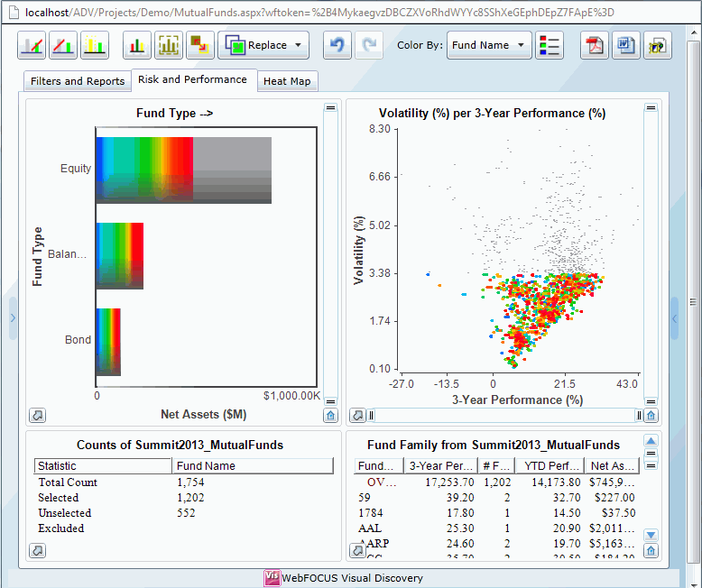This screenshot has height=588, width=702.
Task: Click Fund Type chart properties wrench icon
Action: pyautogui.click(x=38, y=415)
